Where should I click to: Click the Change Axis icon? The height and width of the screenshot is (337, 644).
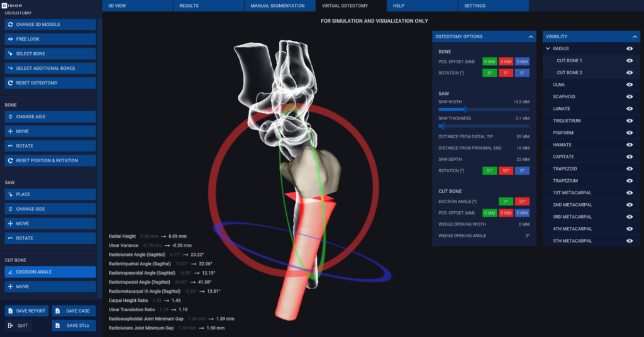click(10, 116)
